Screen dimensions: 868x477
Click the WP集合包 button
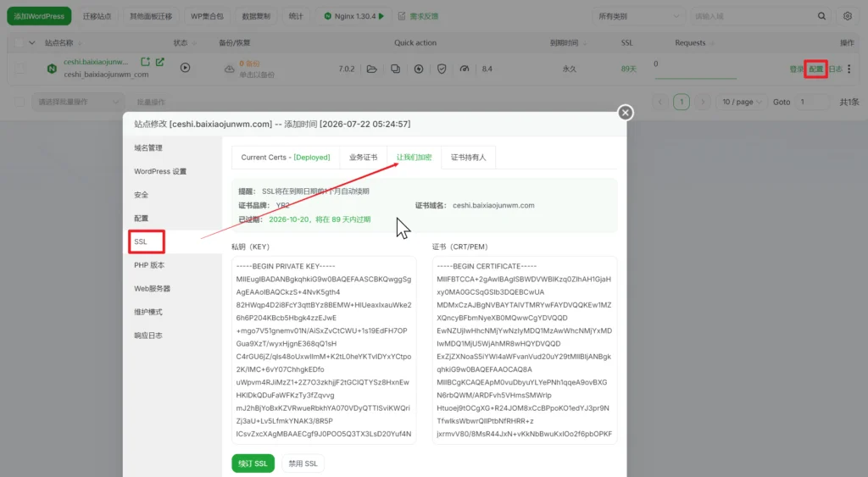click(x=207, y=16)
